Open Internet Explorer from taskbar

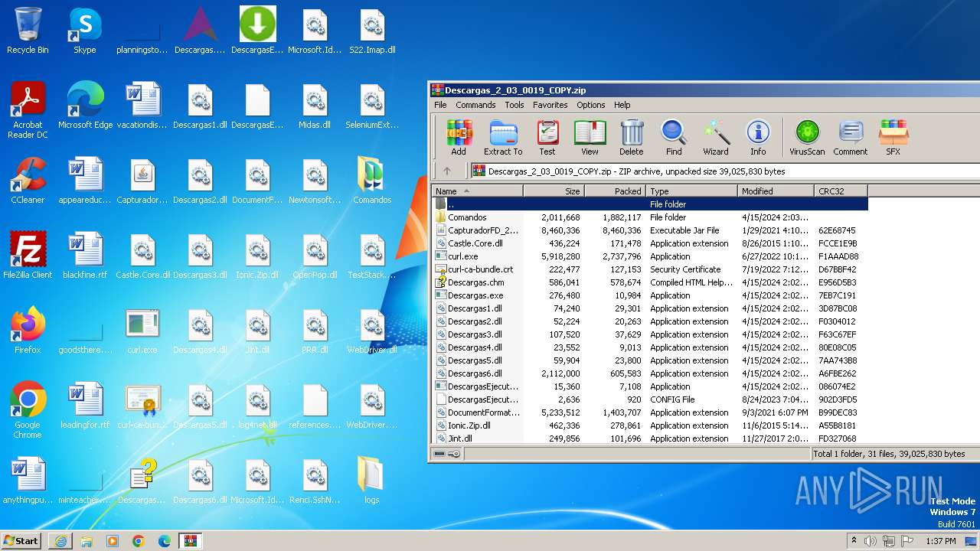[x=60, y=541]
